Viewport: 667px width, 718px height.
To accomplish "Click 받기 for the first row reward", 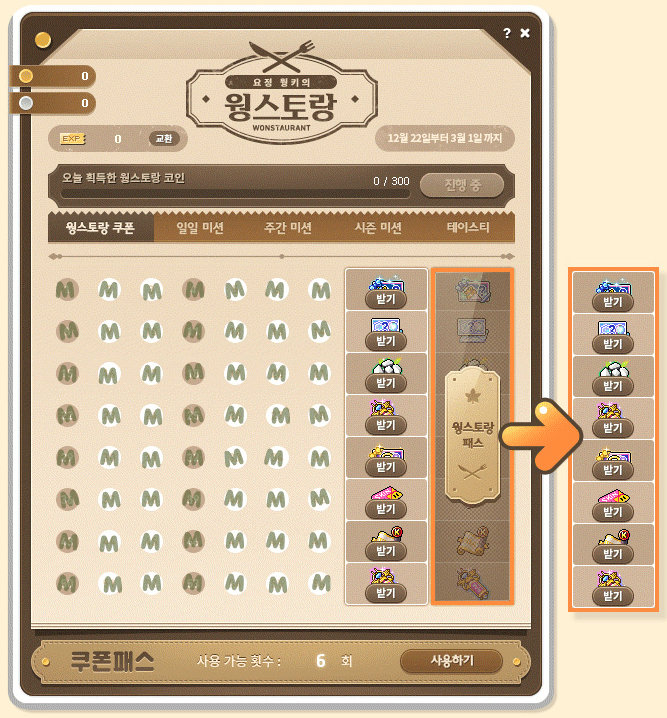I will click(x=386, y=299).
